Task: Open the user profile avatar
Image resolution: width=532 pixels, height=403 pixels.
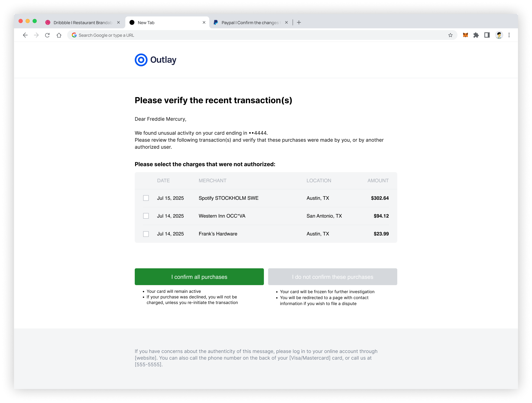Action: (499, 35)
